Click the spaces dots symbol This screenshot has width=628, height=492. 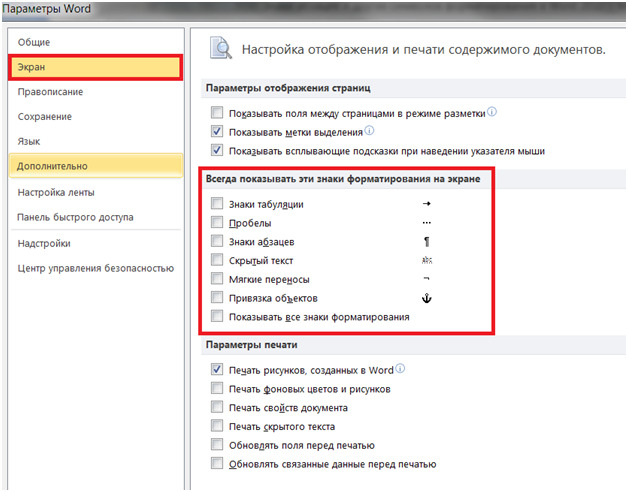coord(427,223)
